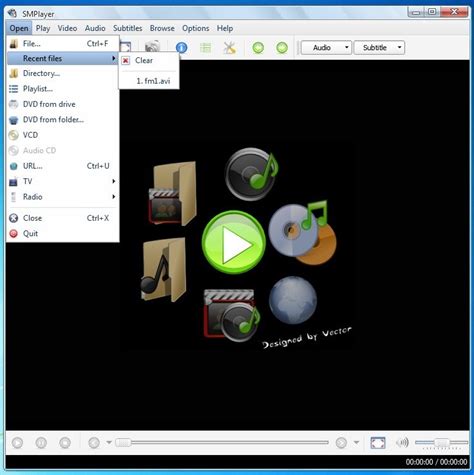Open the Playlist... menu entry
Screen dimensions: 474x475
tap(63, 89)
